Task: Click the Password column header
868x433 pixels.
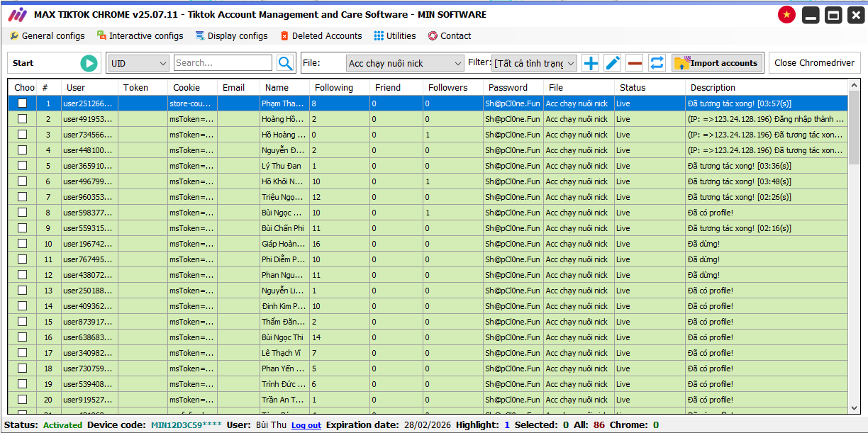Action: 513,88
